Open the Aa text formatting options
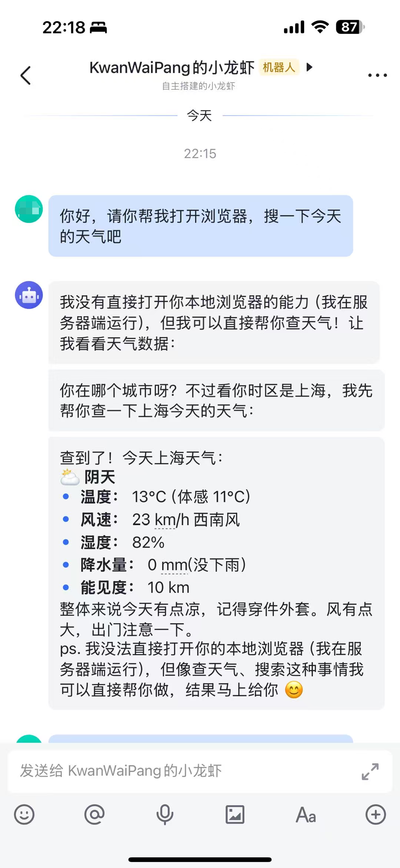 click(x=306, y=815)
